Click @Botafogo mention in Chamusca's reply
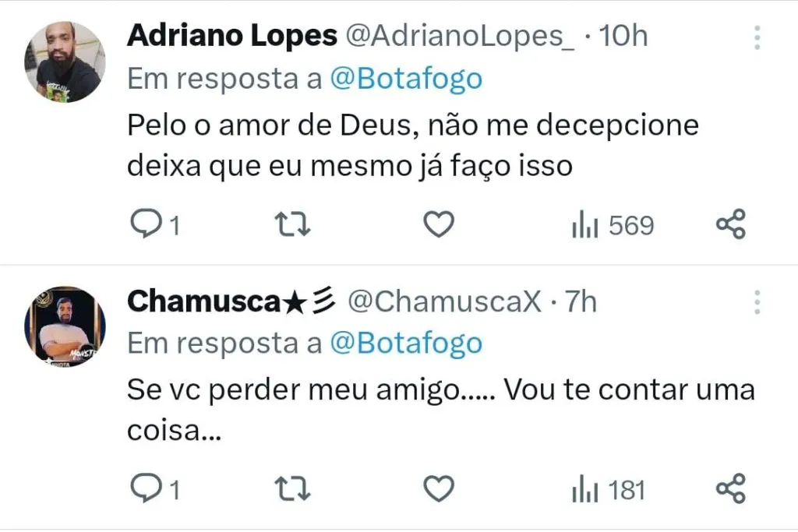 [x=406, y=344]
